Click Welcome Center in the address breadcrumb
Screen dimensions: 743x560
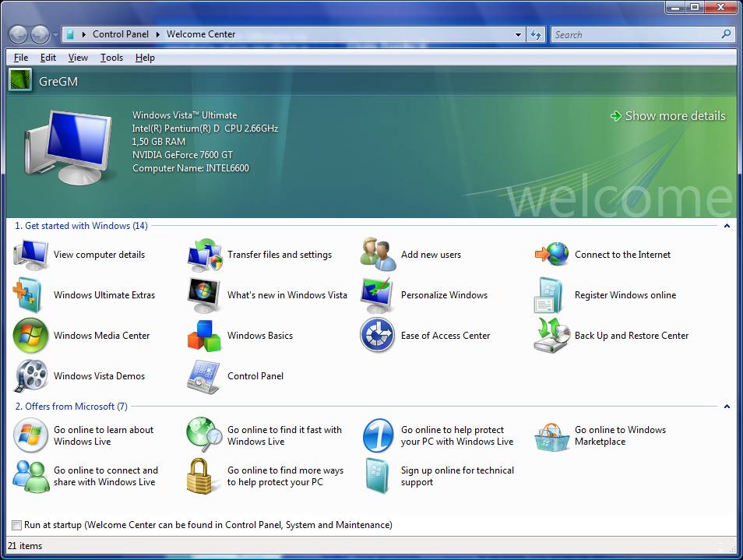tap(201, 34)
